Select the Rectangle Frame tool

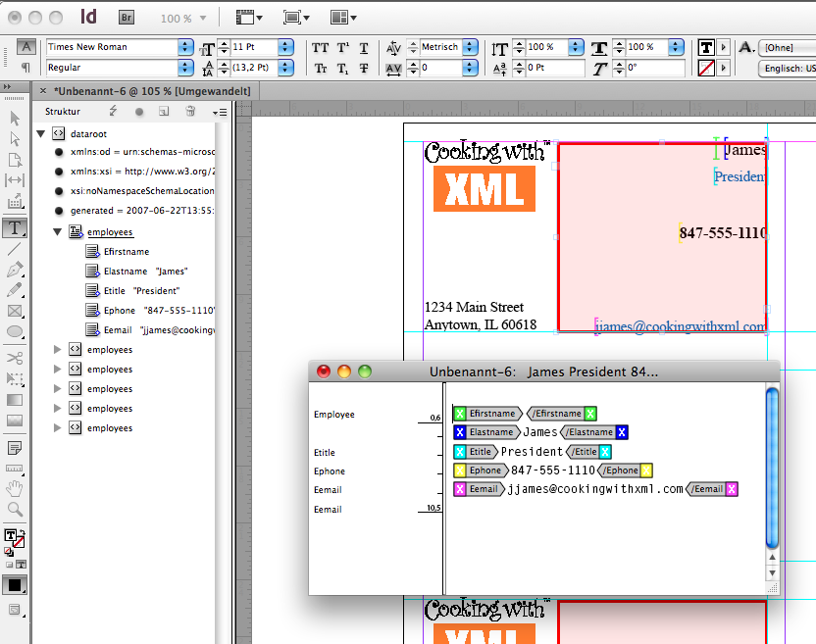tap(15, 311)
